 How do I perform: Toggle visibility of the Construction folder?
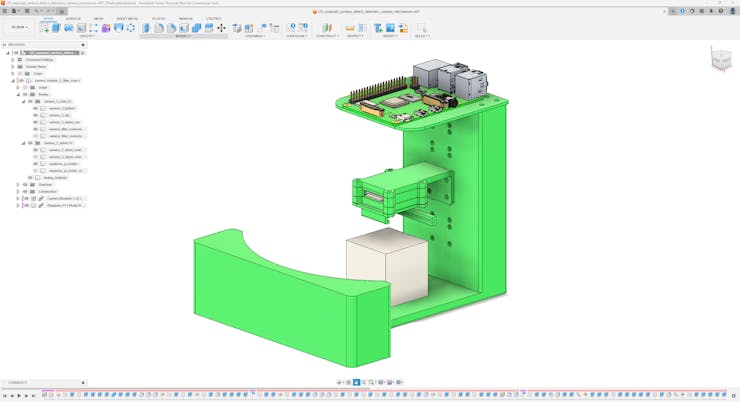tap(25, 191)
